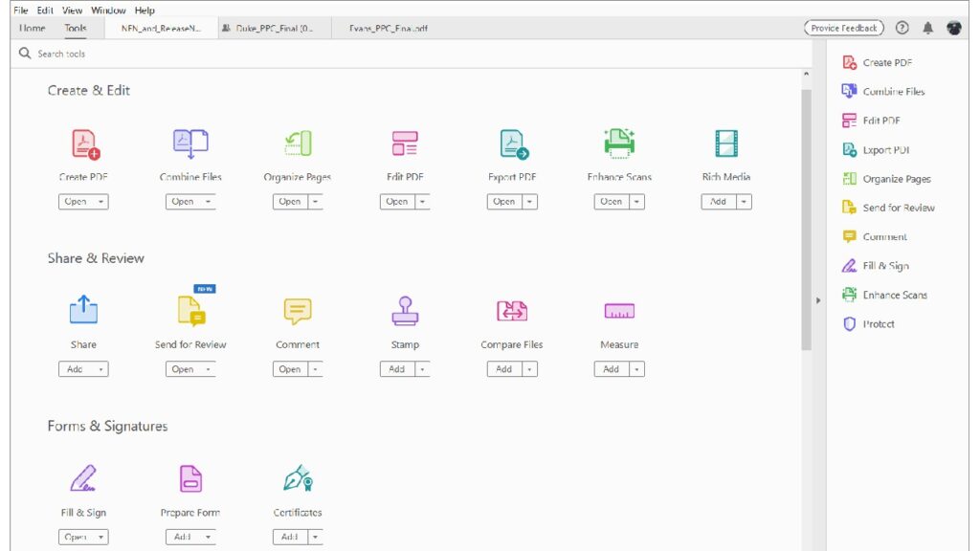Select the Export PDF tool icon
Screen dimensions: 980x551
[514, 143]
